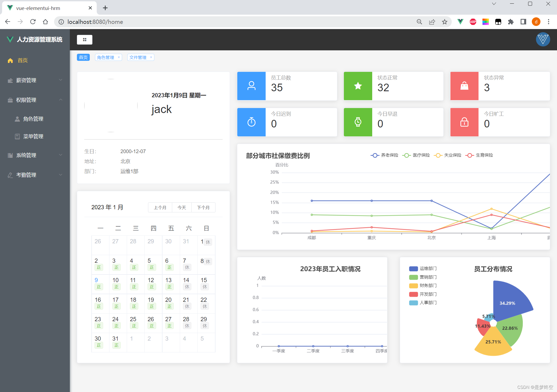557x392 pixels.
Task: Click the red bag status abnormal icon
Action: pos(464,86)
